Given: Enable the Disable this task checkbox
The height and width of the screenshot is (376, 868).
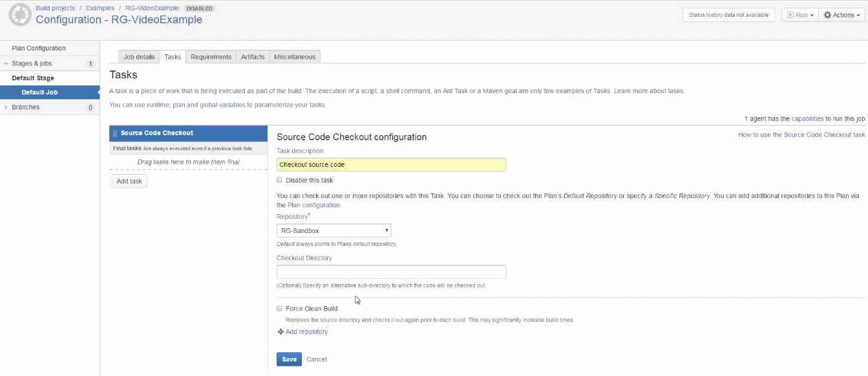Looking at the screenshot, I should (x=280, y=180).
